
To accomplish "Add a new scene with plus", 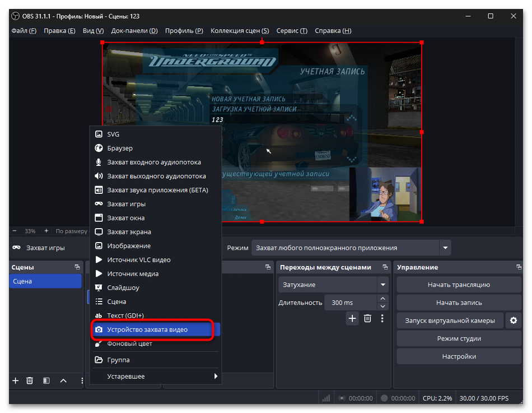I will coord(16,380).
